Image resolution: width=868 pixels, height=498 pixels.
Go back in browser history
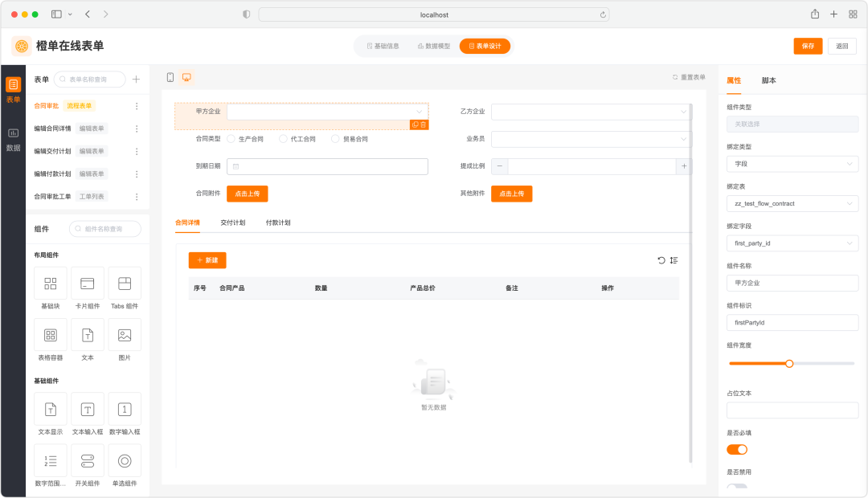88,14
